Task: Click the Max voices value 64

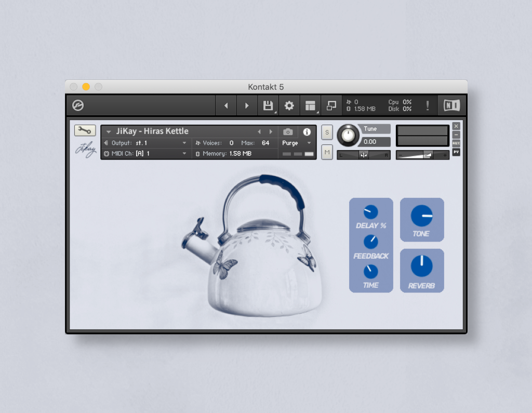Action: pos(265,143)
